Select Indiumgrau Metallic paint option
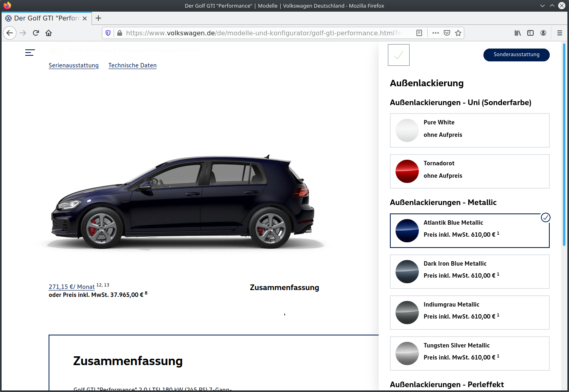 (x=469, y=313)
